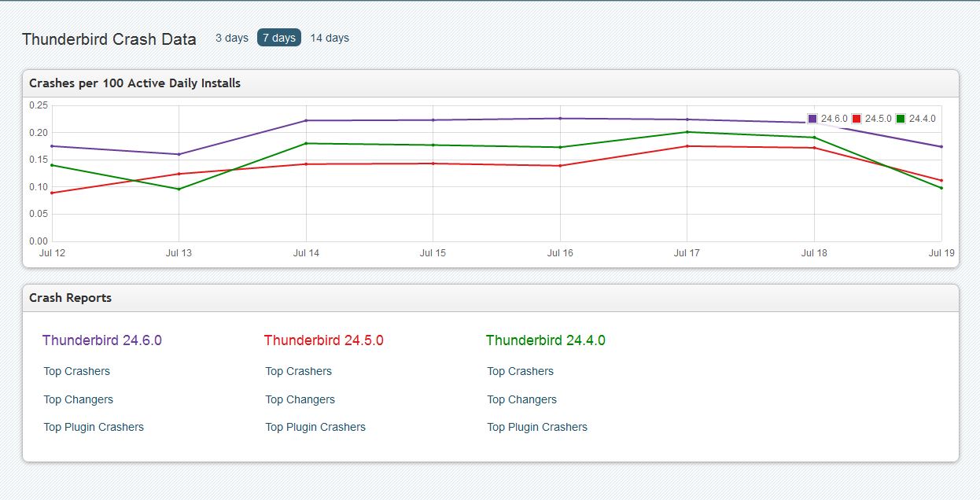Click the 24.4.0 legend label

[x=923, y=119]
